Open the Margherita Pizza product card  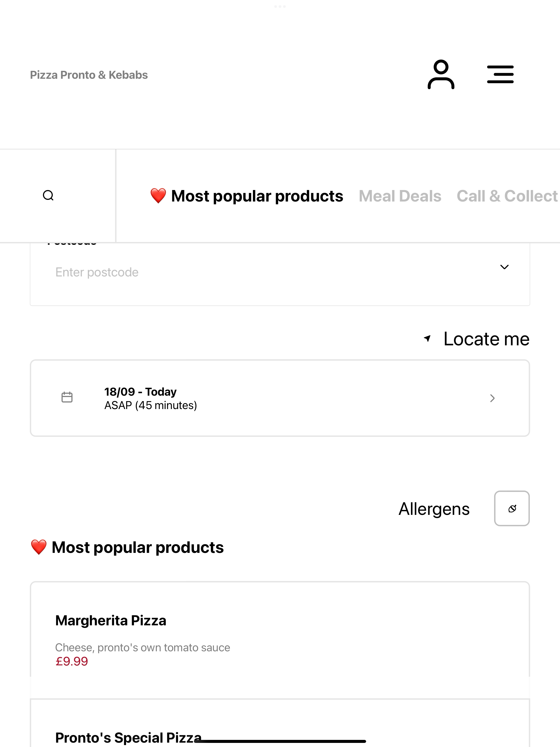click(280, 640)
